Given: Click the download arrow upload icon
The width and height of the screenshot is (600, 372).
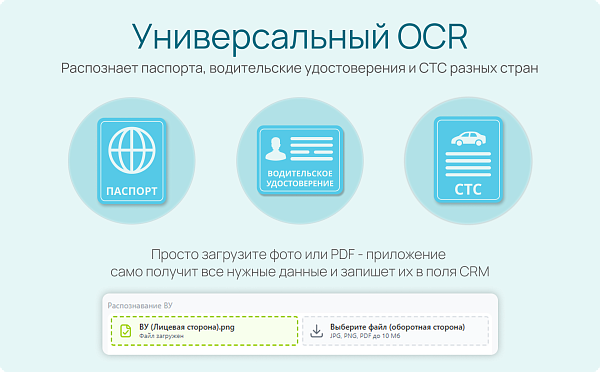Looking at the screenshot, I should point(316,331).
